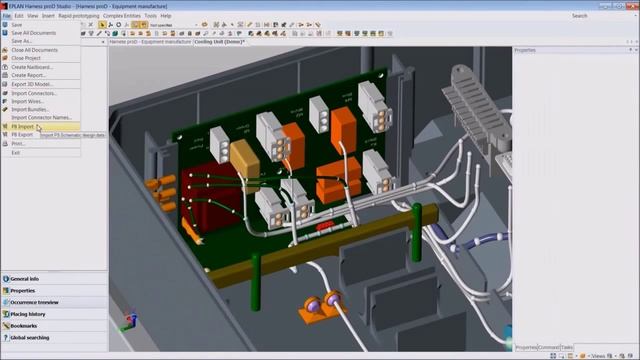Click the teal cube toolbar icon
Screen dimensions: 640x360
(115, 33)
